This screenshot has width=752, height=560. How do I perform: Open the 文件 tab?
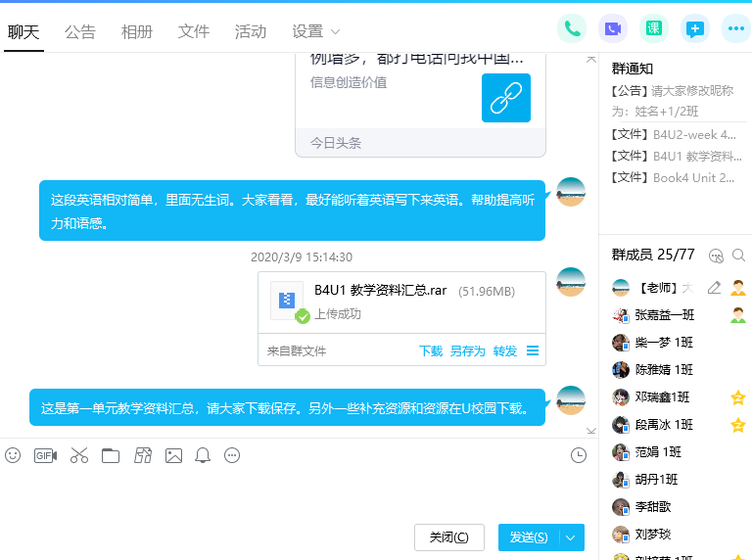coord(193,31)
